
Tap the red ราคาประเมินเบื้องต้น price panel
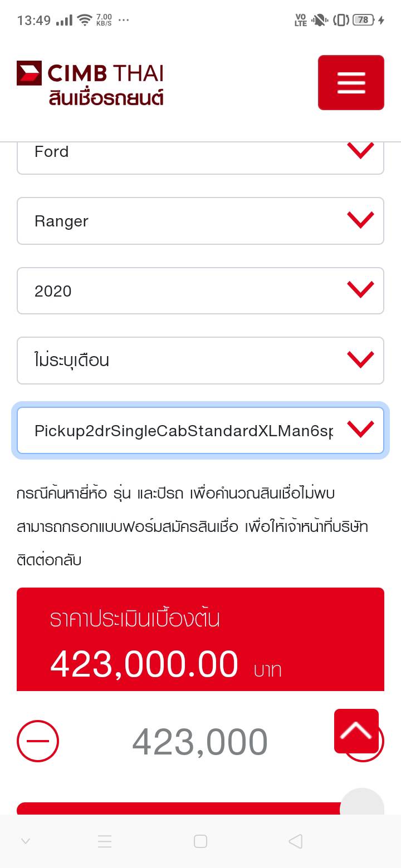pyautogui.click(x=200, y=640)
